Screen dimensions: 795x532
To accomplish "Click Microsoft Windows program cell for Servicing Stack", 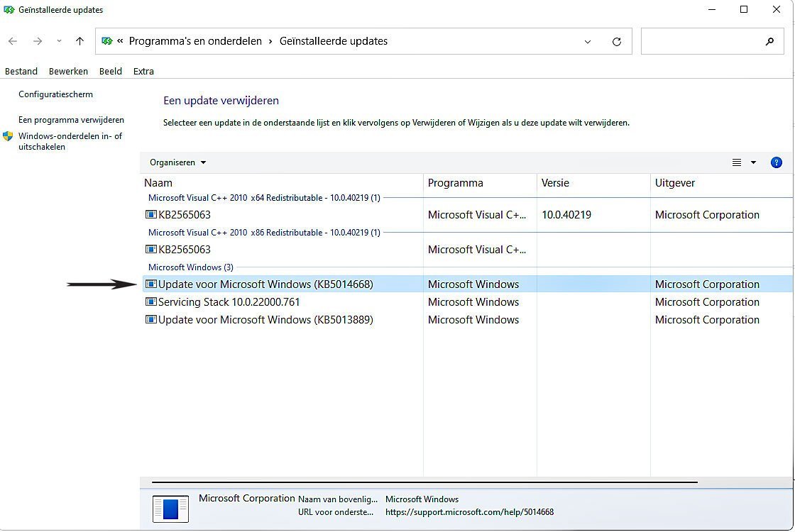I will [473, 302].
